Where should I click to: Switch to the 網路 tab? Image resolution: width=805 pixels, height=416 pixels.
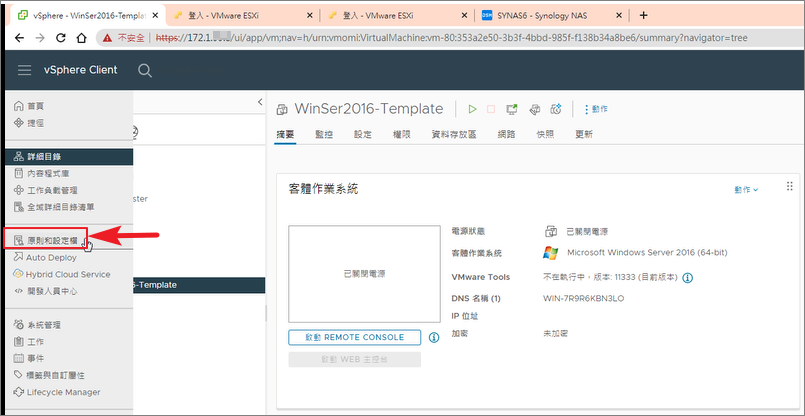point(506,135)
